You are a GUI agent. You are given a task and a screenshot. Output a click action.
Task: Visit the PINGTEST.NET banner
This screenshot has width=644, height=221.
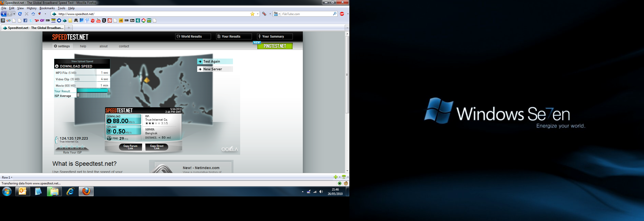point(275,46)
